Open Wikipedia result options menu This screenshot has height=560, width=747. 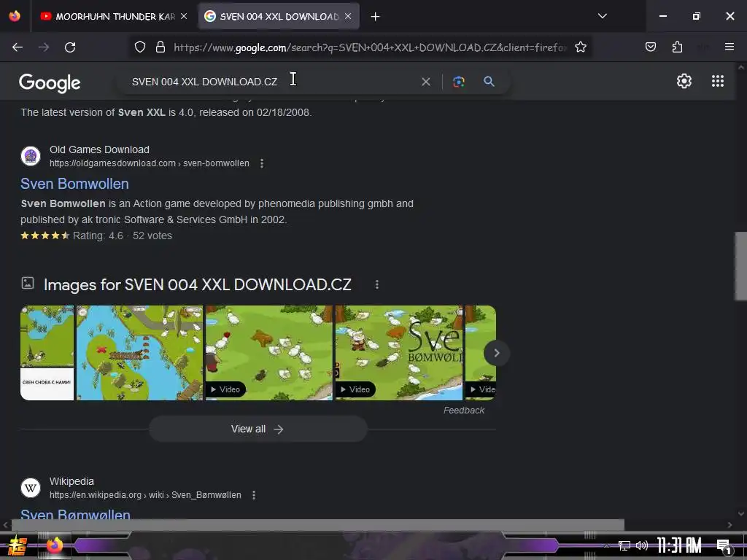point(254,495)
